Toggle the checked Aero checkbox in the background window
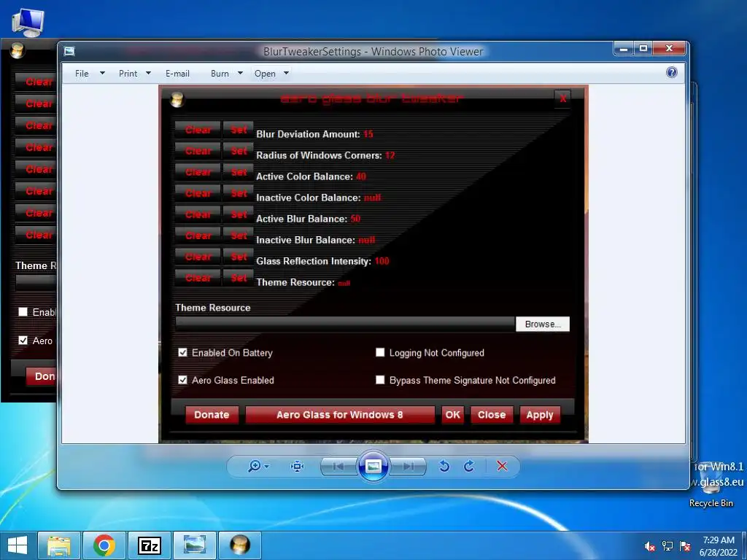747x560 pixels. (x=23, y=341)
